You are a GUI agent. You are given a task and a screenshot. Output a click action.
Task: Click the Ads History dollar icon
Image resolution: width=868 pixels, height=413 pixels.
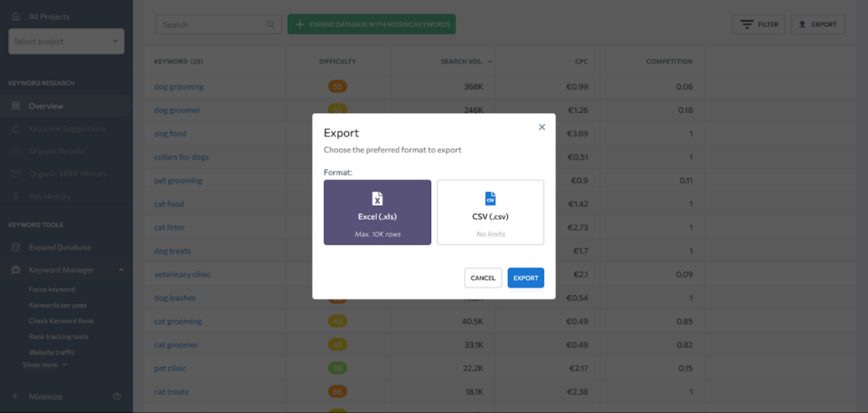click(16, 196)
